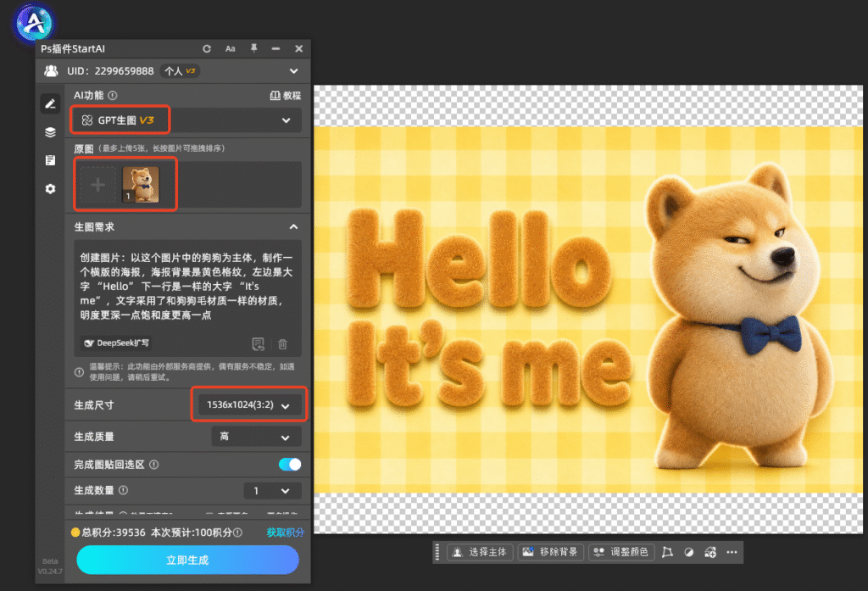The height and width of the screenshot is (591, 868).
Task: Click 调整颜色 adjust colors button
Action: click(621, 552)
